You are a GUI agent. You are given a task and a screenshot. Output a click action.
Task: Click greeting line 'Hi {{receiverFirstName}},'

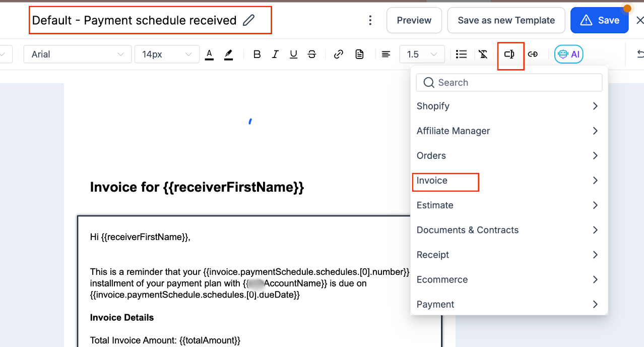coord(140,237)
